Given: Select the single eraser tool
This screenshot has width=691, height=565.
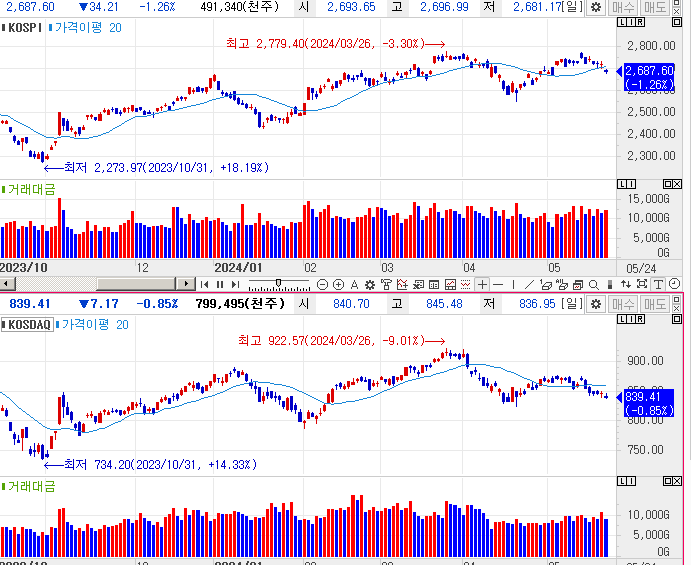Looking at the screenshot, I should coord(546,285).
